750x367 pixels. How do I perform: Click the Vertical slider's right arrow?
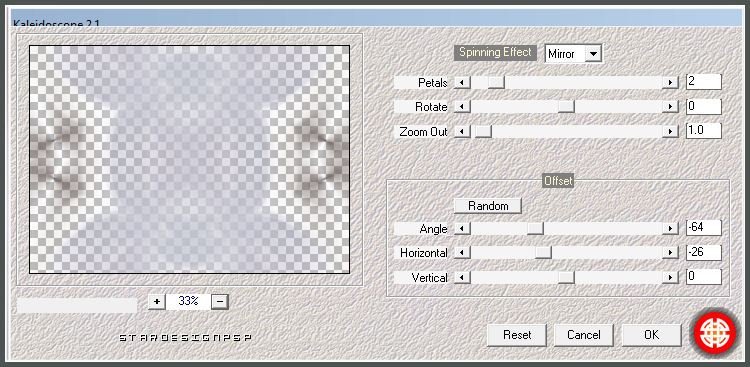pos(670,278)
